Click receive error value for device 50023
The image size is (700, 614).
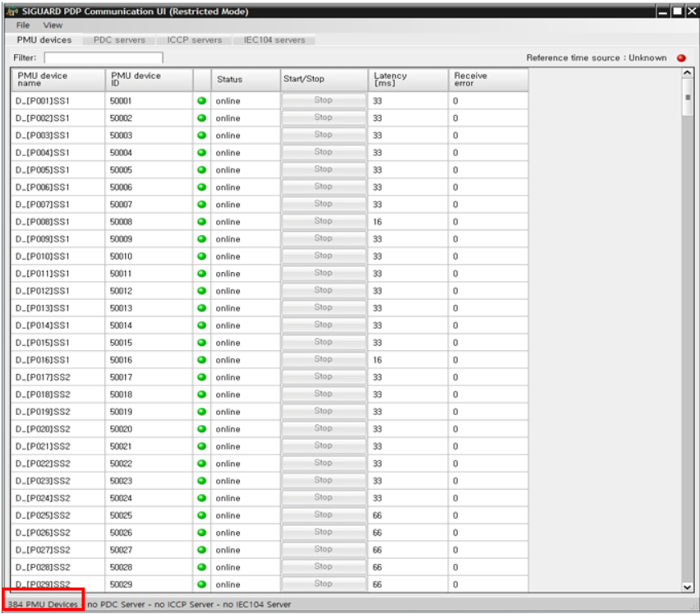455,481
